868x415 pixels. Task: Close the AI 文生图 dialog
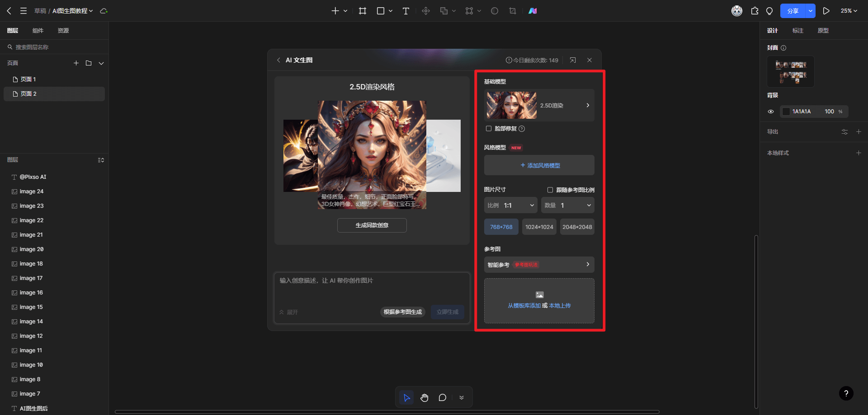pyautogui.click(x=590, y=60)
